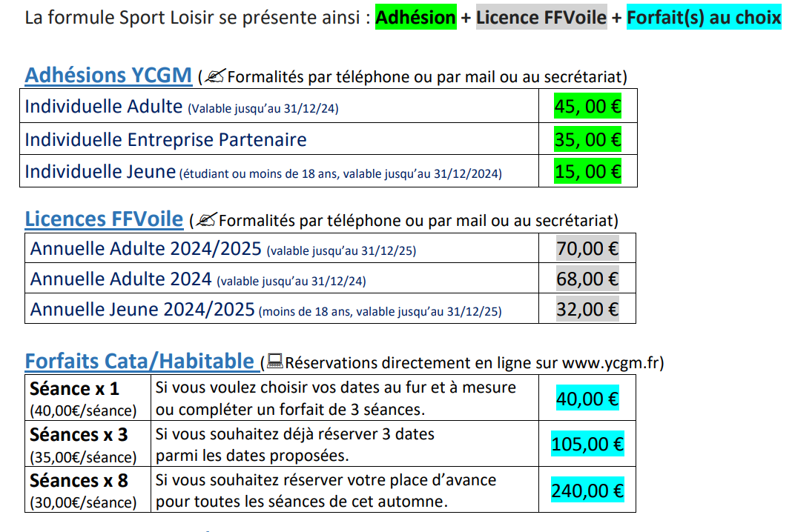Click the validity note in the Individuelle Adulte row
795x532 pixels.
(263, 108)
